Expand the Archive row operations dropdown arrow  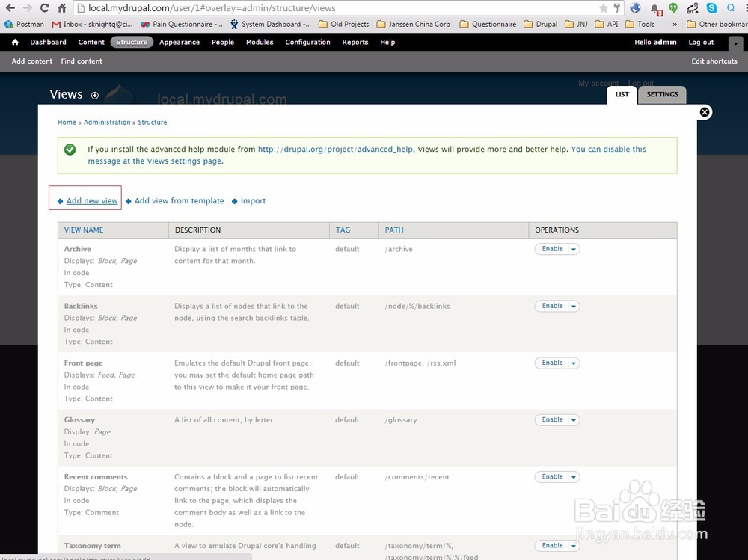[x=574, y=249]
